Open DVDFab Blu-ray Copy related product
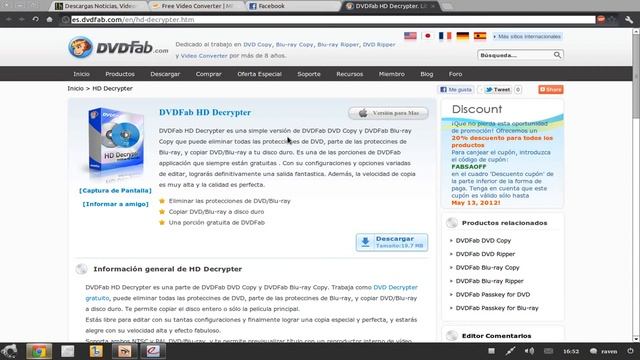This screenshot has height=360, width=640. tap(487, 267)
